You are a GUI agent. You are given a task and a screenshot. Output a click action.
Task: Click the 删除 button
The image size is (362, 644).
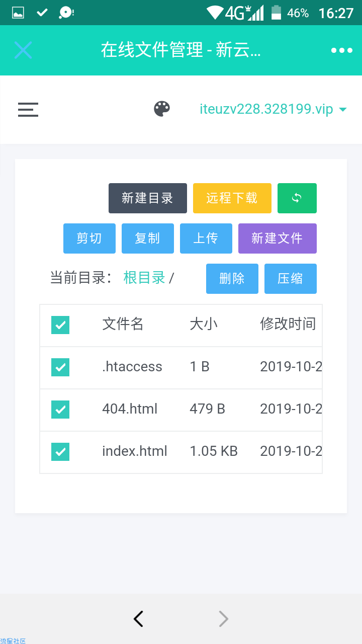pos(232,279)
